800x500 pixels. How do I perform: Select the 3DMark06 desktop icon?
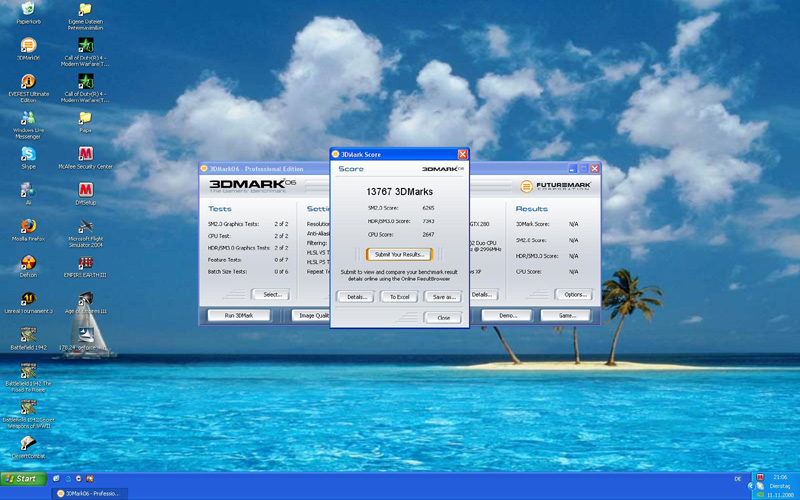[x=28, y=47]
